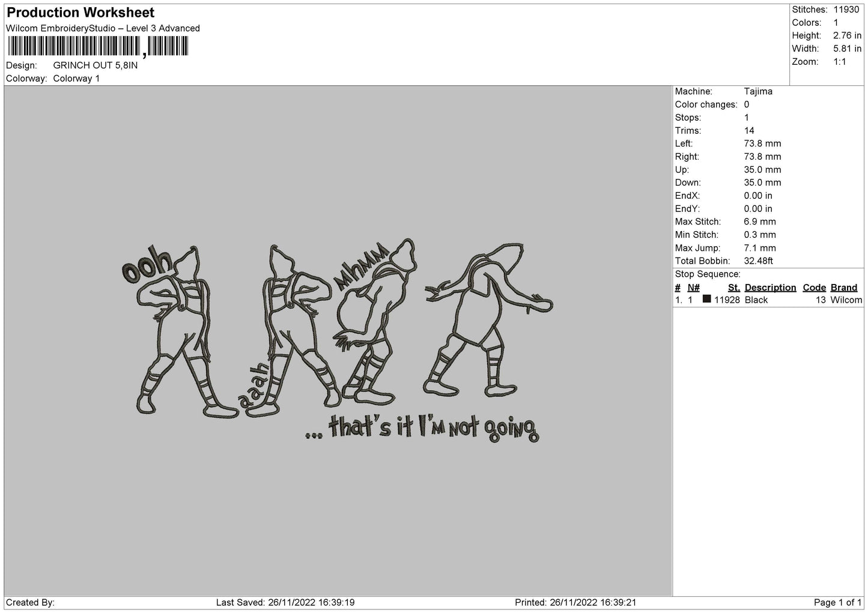The image size is (868, 613).
Task: Click the Black thread description
Action: pyautogui.click(x=756, y=300)
